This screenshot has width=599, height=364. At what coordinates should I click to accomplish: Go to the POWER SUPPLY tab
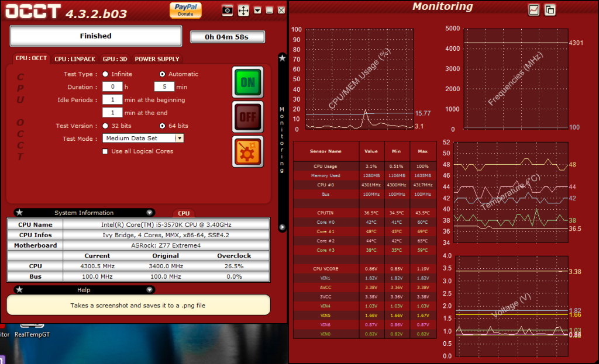(x=157, y=59)
